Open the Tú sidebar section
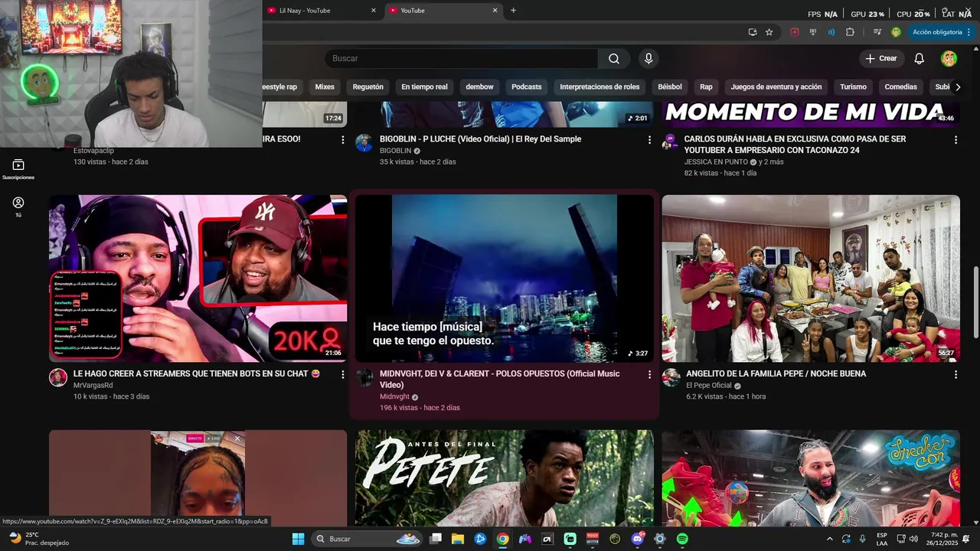The width and height of the screenshot is (980, 551). pyautogui.click(x=18, y=207)
